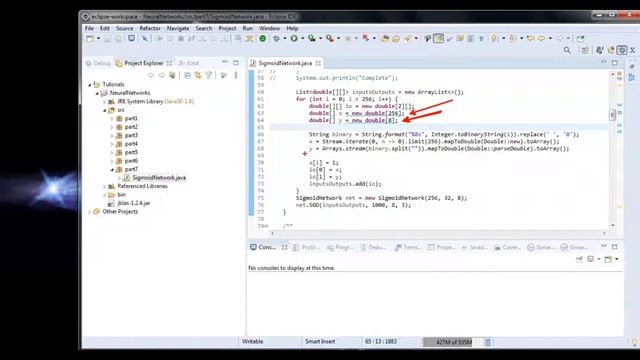640x360 pixels.
Task: Click the green Run (play) toolbar icon
Action: click(294, 39)
